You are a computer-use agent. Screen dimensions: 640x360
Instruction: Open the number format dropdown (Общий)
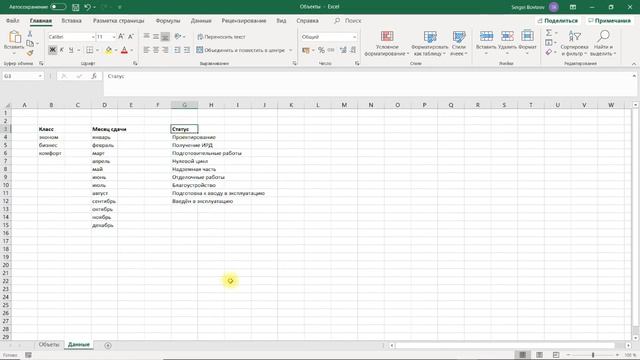click(x=354, y=37)
